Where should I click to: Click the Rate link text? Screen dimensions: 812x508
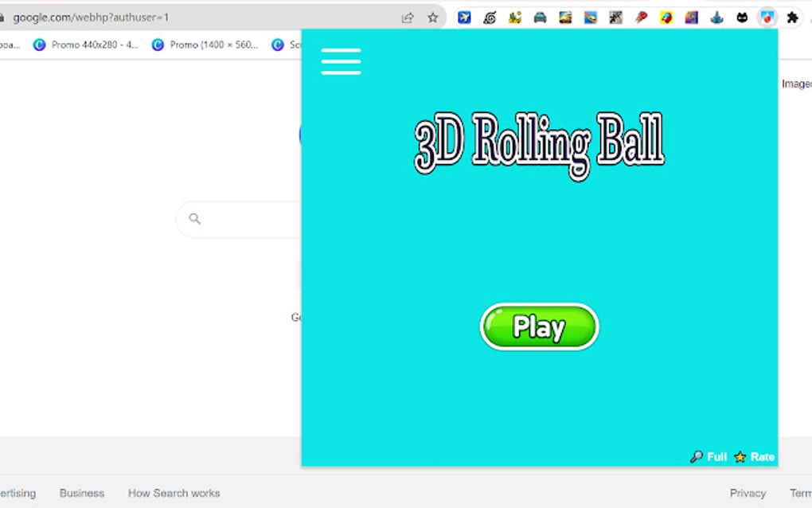coord(763,456)
